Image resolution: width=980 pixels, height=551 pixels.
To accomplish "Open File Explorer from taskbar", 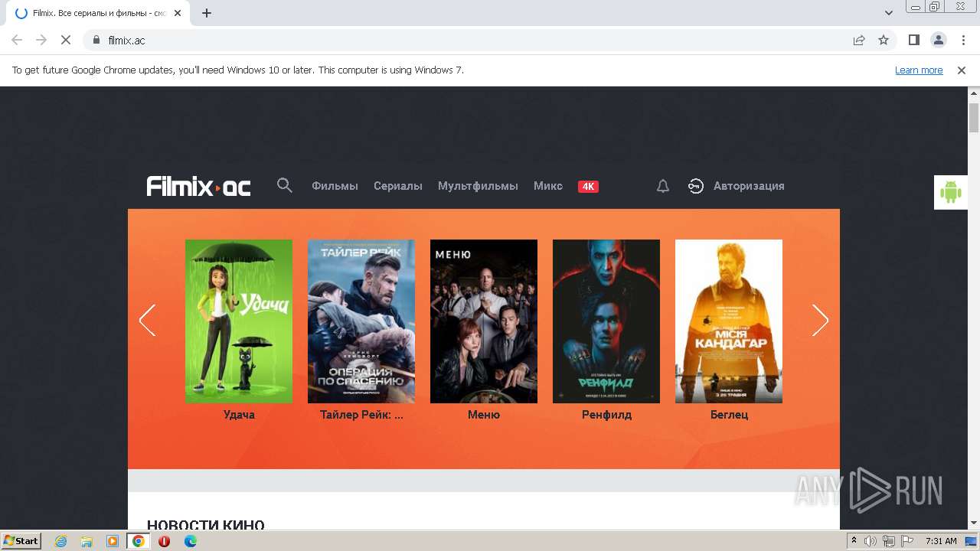I will (x=87, y=541).
